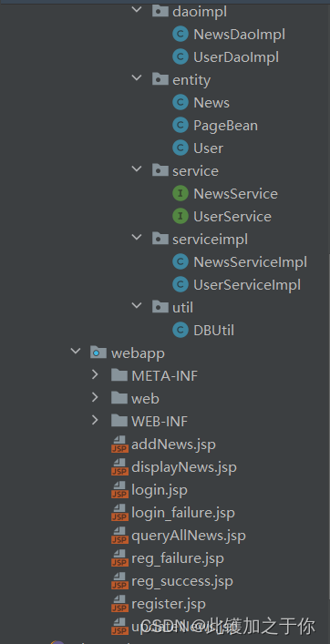Select the META-INF folder label

point(164,375)
